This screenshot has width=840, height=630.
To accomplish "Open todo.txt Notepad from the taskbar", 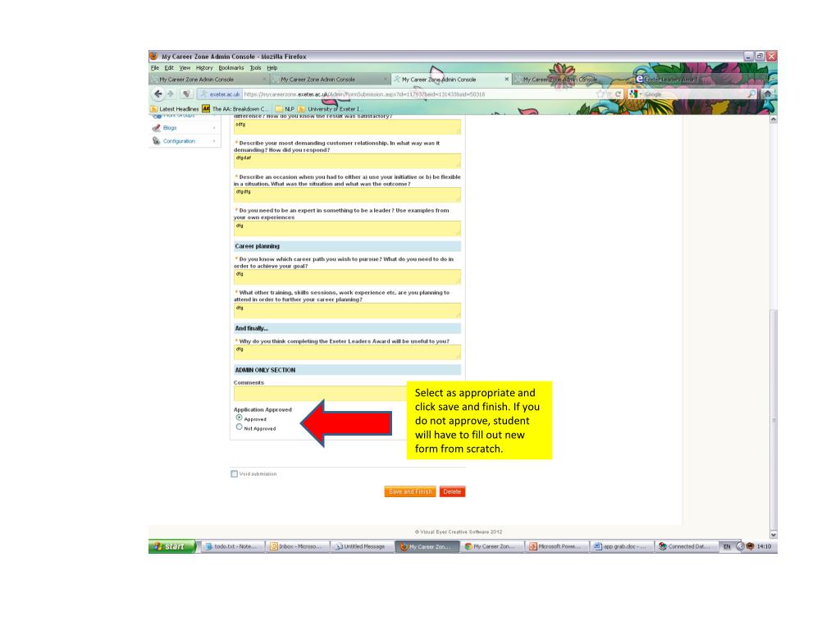I will [232, 546].
